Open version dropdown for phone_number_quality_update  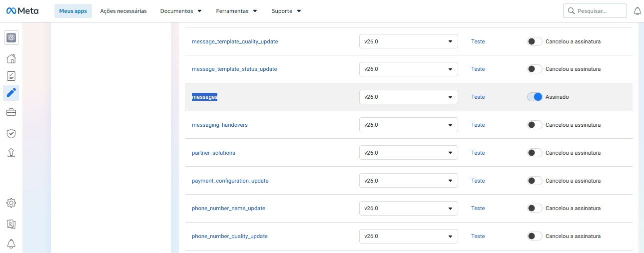[409, 236]
